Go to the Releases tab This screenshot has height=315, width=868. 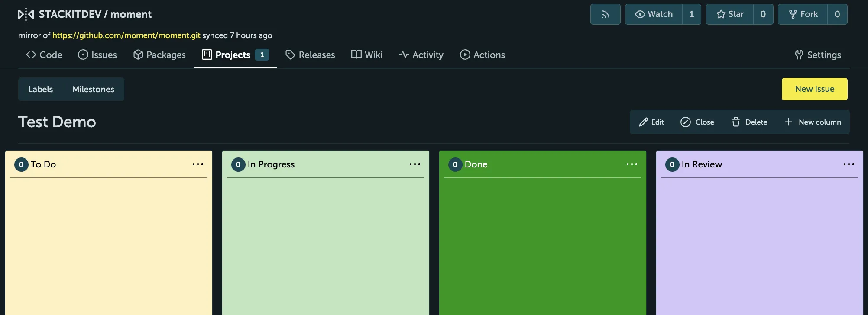point(310,55)
